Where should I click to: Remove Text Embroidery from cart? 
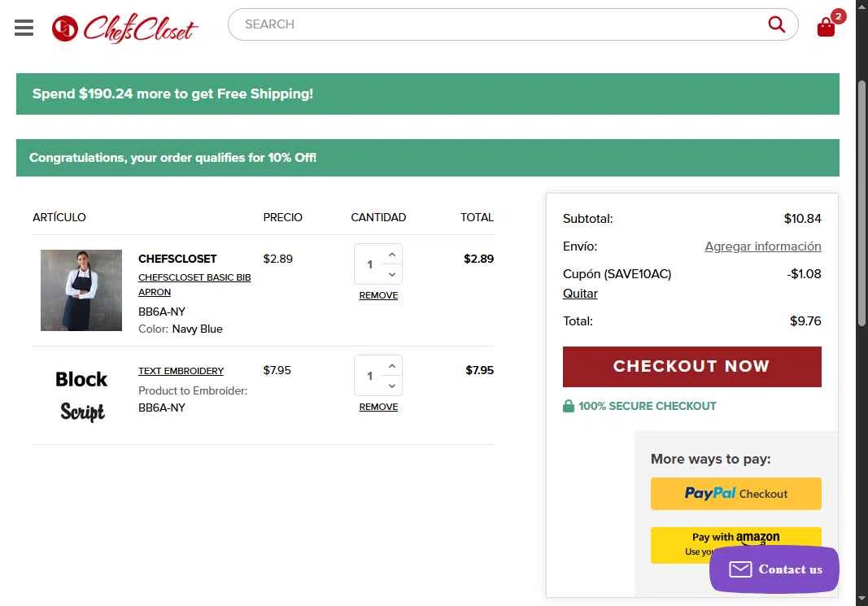(378, 407)
